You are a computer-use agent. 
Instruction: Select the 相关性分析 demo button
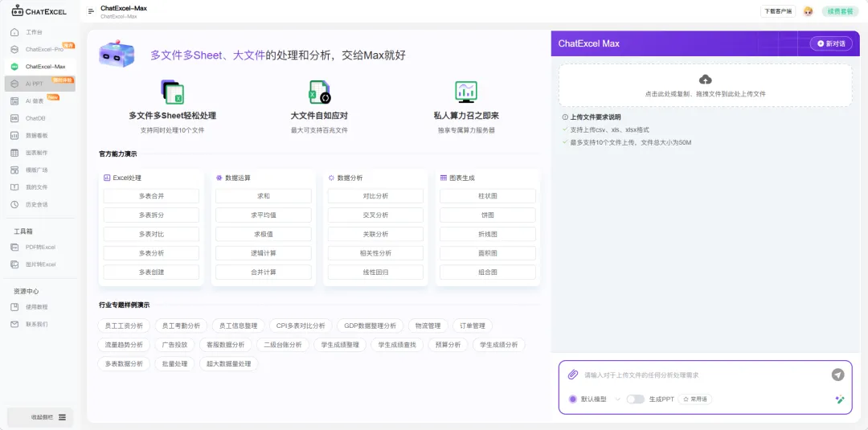point(375,253)
